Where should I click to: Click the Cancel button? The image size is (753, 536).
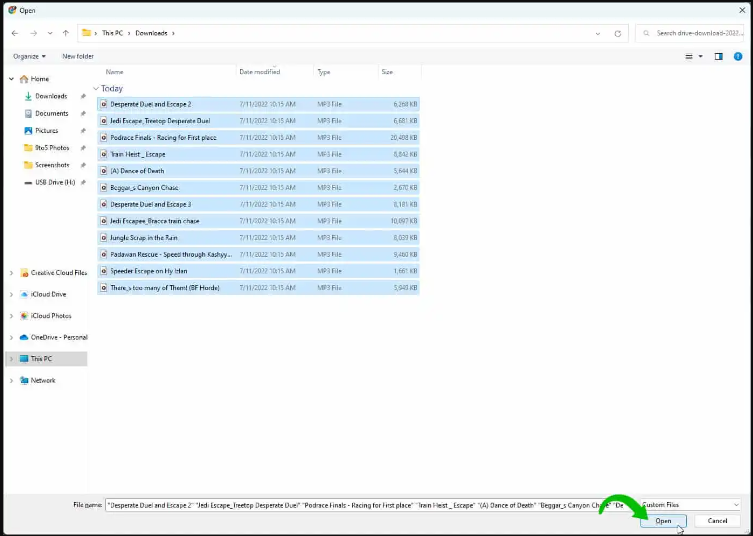coord(717,520)
